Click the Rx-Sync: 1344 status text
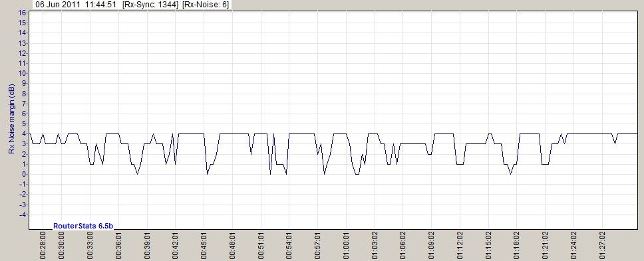 coord(150,5)
